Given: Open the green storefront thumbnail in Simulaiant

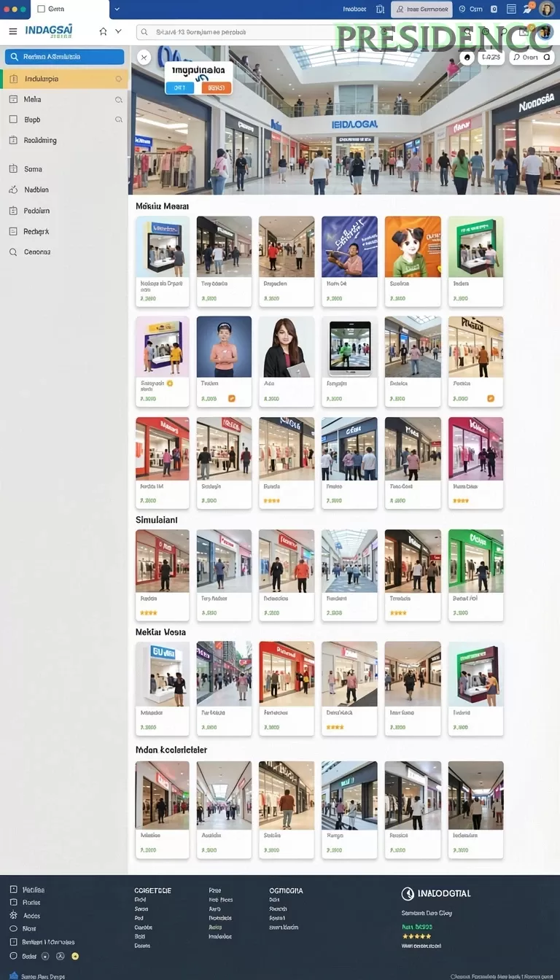Looking at the screenshot, I should pos(475,561).
